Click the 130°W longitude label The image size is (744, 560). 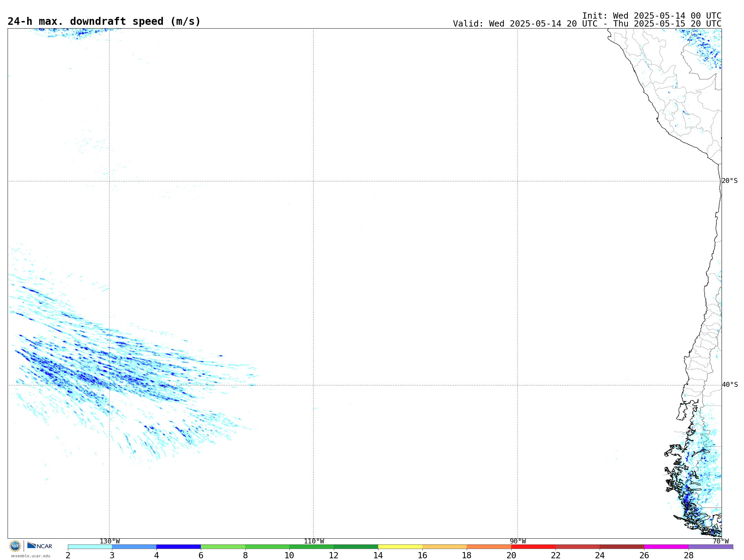pyautogui.click(x=110, y=541)
